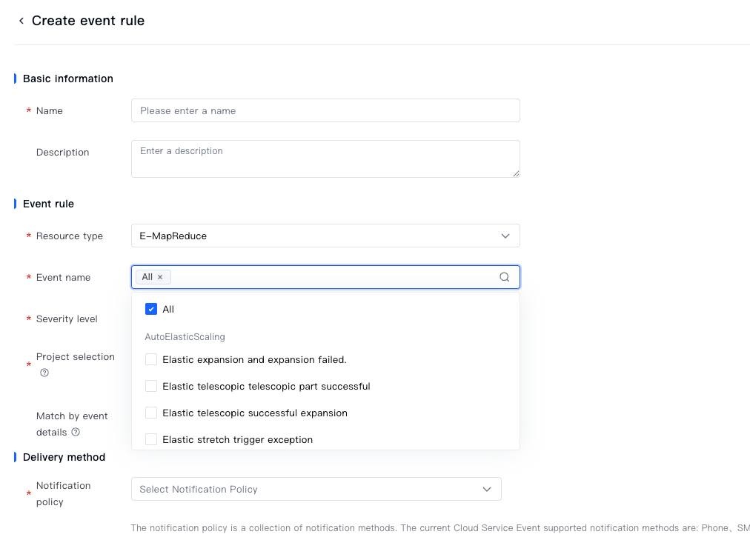750x560 pixels.
Task: Click the Event rule section heading
Action: point(48,204)
